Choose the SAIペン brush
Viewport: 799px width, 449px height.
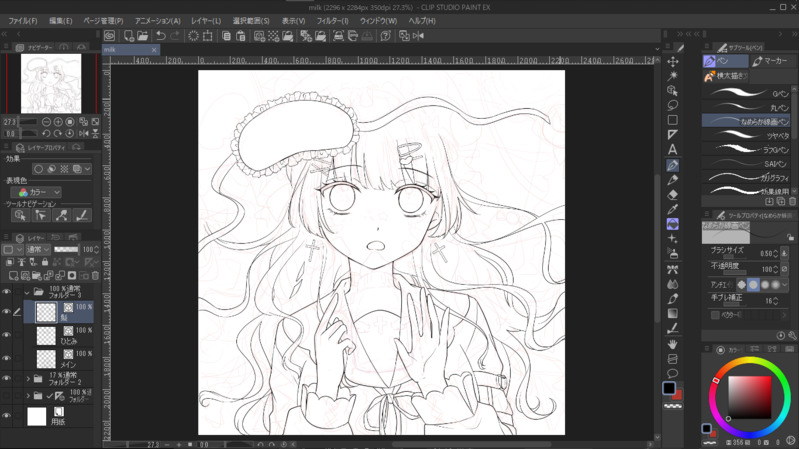pos(746,164)
